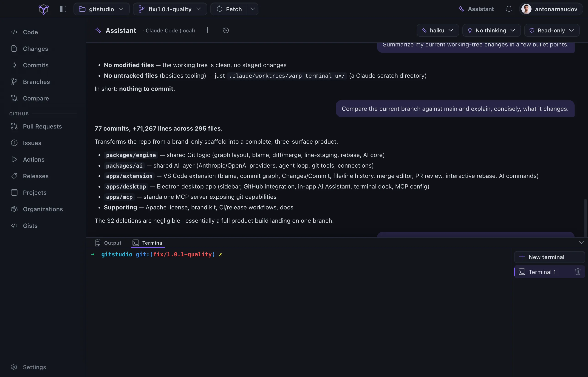Start a new assistant chat with plus icon
588x377 pixels.
pyautogui.click(x=207, y=30)
